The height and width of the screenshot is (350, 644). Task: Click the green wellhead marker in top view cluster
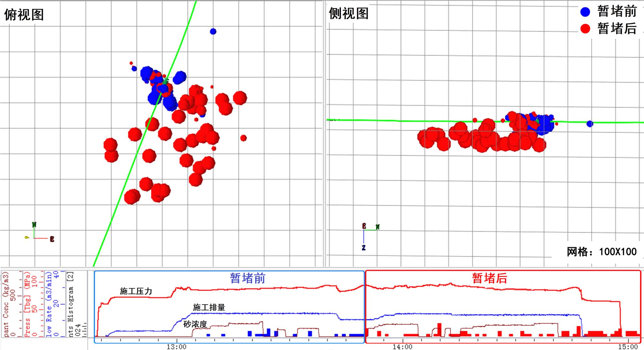click(x=166, y=80)
